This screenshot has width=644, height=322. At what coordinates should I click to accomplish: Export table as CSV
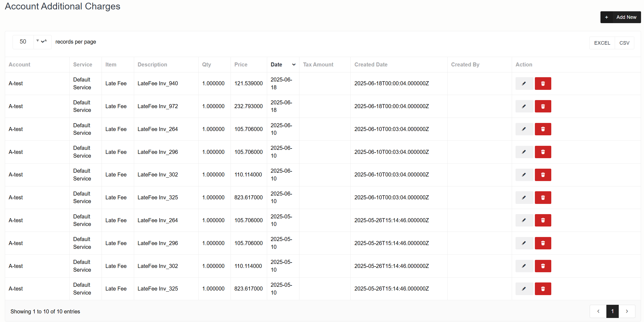pos(624,43)
